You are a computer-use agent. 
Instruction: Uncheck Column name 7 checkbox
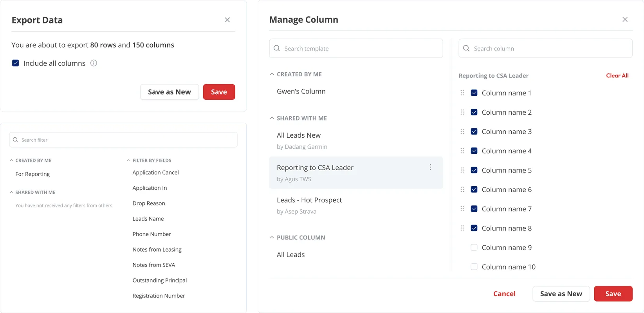pyautogui.click(x=474, y=209)
